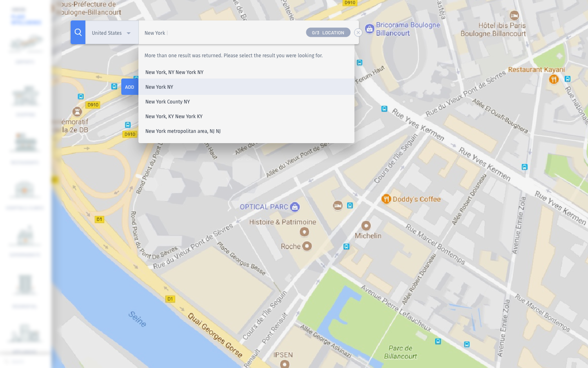Clear the search with the X icon

pyautogui.click(x=358, y=33)
